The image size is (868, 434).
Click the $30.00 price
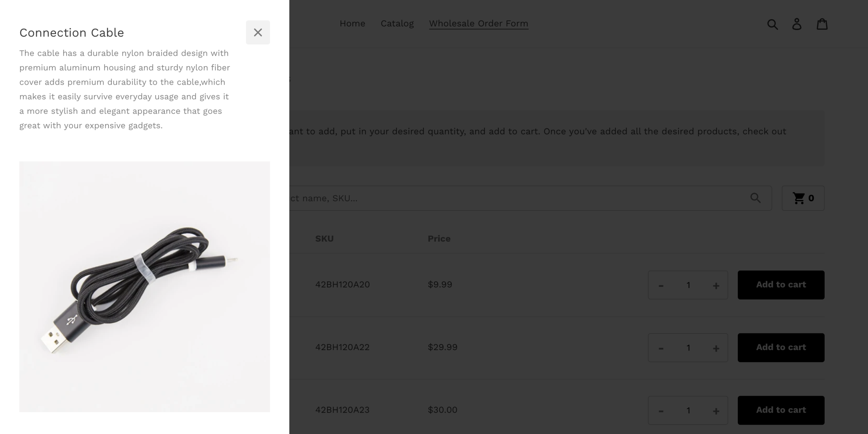tap(443, 410)
